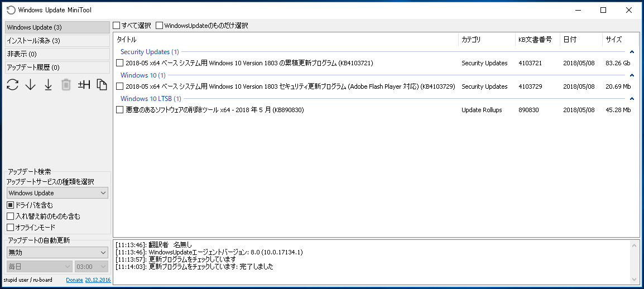Sort by サイズ column header
Viewport: 644px width, 289px height.
tap(621, 40)
